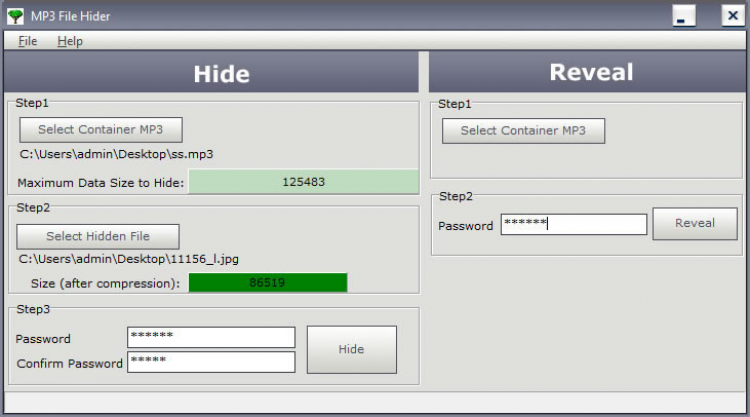Click the 125483 maximum data size bar

coord(304,182)
